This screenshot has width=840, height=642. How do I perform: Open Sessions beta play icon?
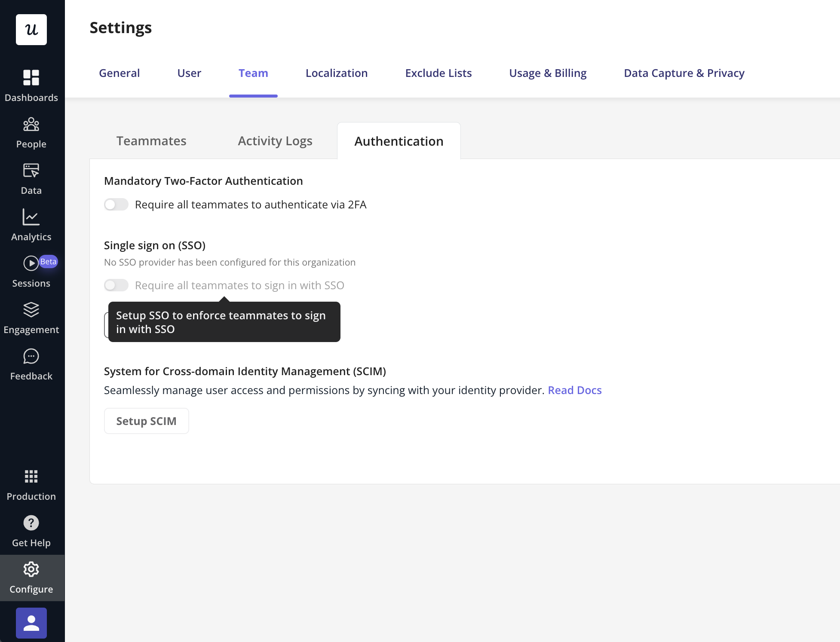(x=31, y=263)
